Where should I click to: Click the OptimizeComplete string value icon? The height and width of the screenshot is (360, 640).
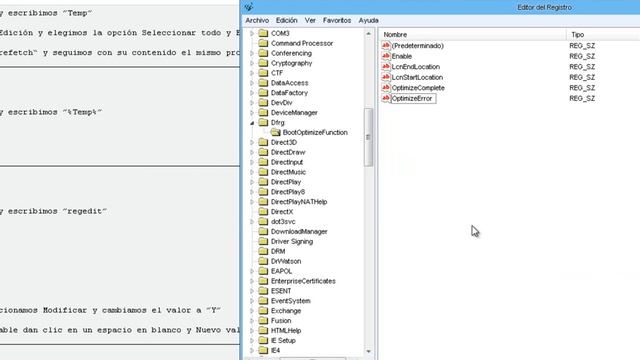pyautogui.click(x=386, y=88)
